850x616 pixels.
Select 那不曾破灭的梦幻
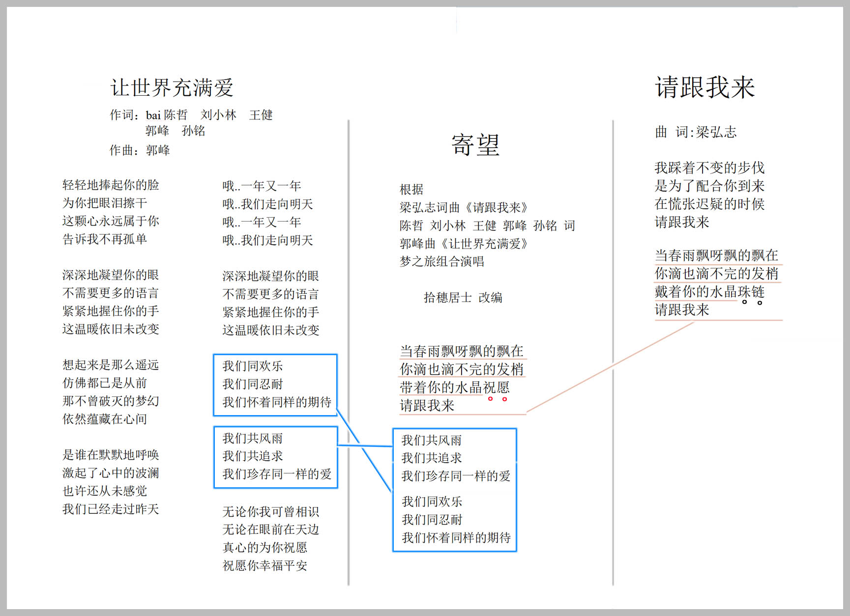[x=111, y=401]
